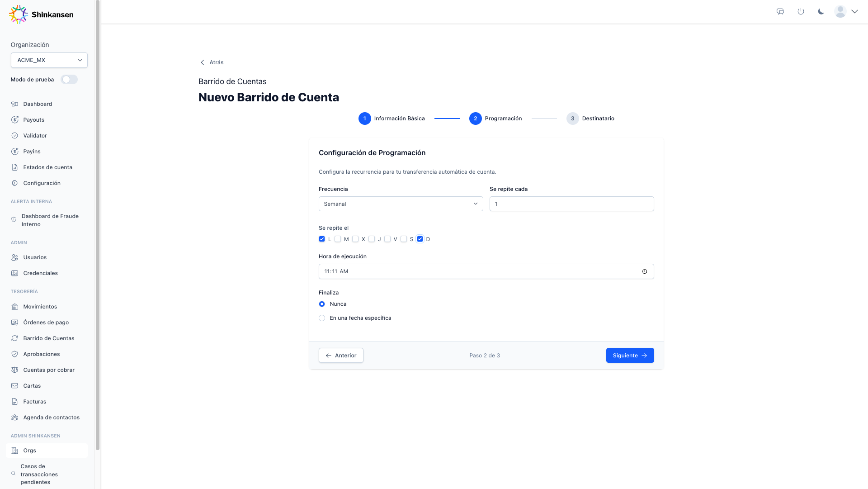This screenshot has height=489, width=868.
Task: Click the Usuarios people icon
Action: [x=14, y=257]
